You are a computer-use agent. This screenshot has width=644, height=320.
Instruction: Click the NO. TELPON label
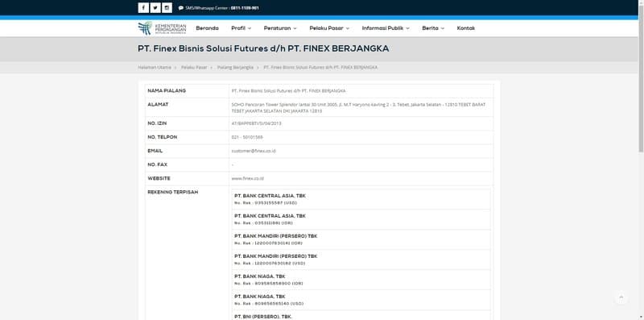pos(163,137)
